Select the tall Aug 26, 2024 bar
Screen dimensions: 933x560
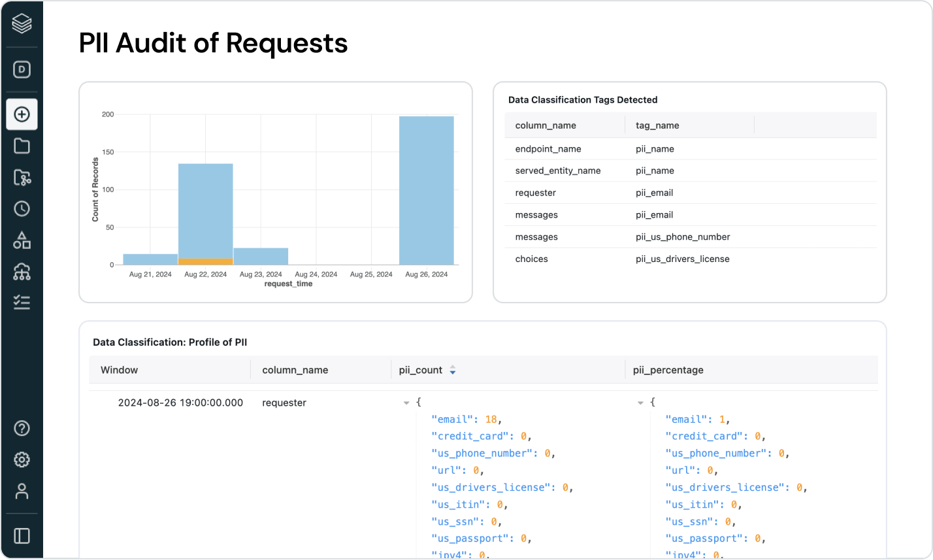click(426, 190)
